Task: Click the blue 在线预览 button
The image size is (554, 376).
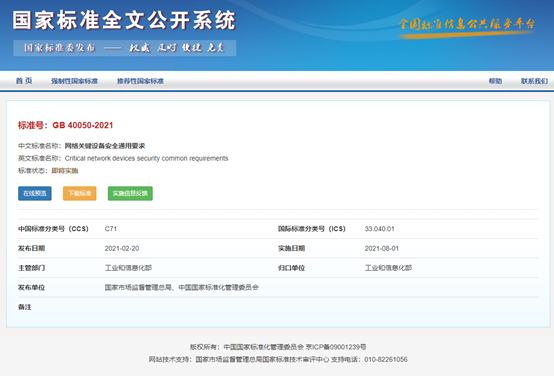Action: (35, 193)
